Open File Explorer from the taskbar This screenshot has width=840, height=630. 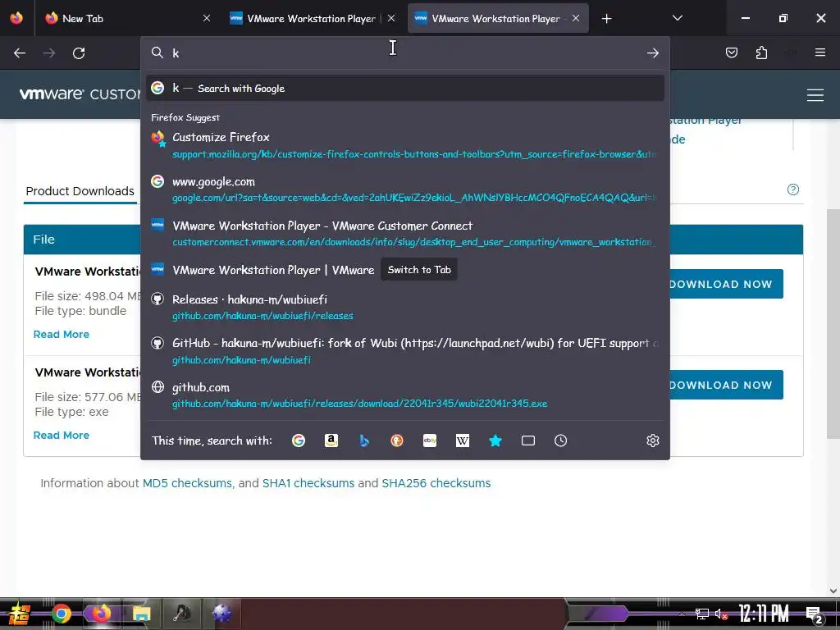(x=141, y=614)
